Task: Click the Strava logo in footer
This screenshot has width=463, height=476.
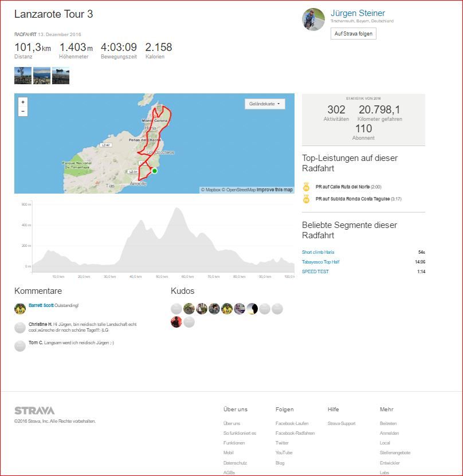Action: [34, 411]
